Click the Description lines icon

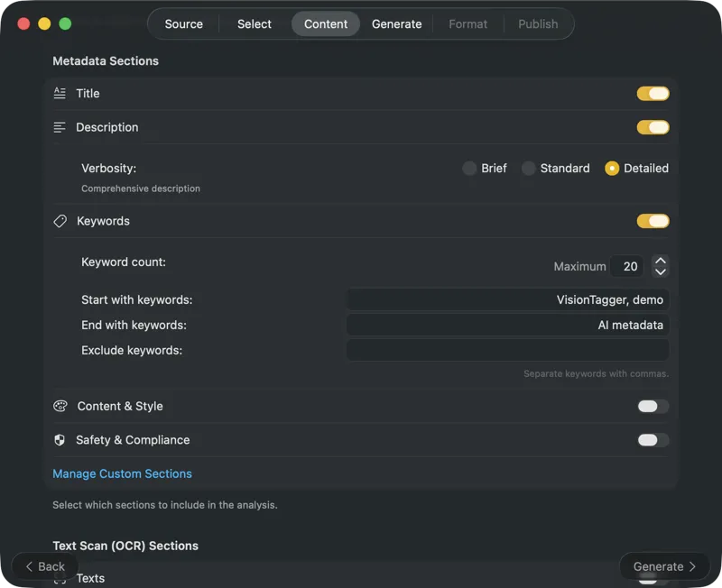click(x=60, y=127)
